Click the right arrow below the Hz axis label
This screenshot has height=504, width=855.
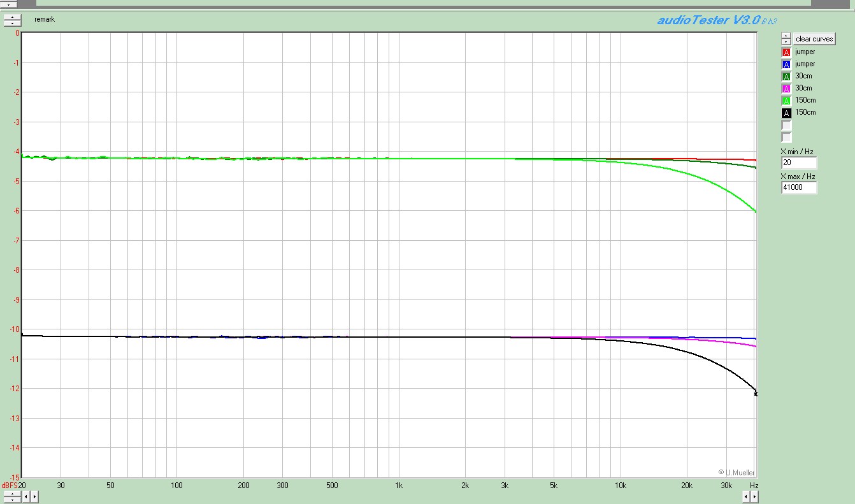(x=754, y=496)
